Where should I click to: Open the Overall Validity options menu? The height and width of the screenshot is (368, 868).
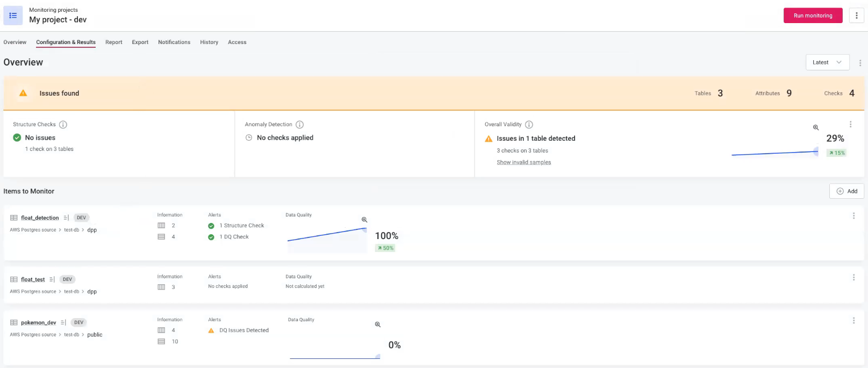(x=850, y=124)
